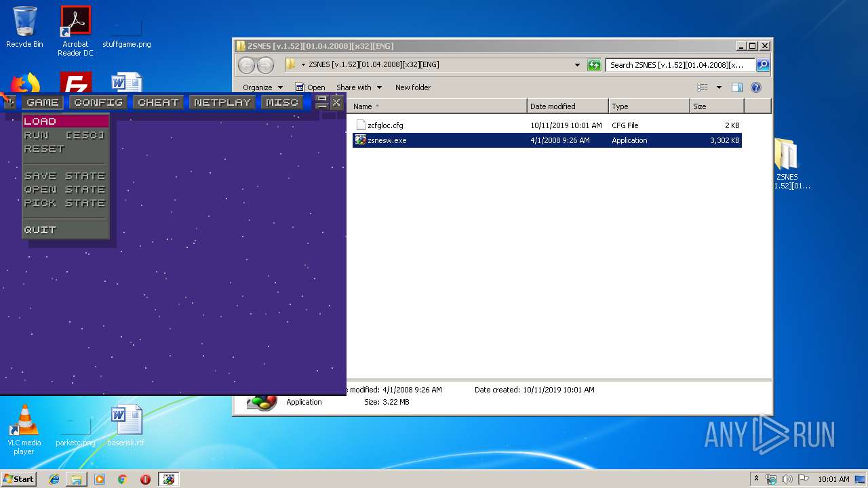The height and width of the screenshot is (488, 868).
Task: Open the Windows Start menu
Action: click(x=19, y=479)
